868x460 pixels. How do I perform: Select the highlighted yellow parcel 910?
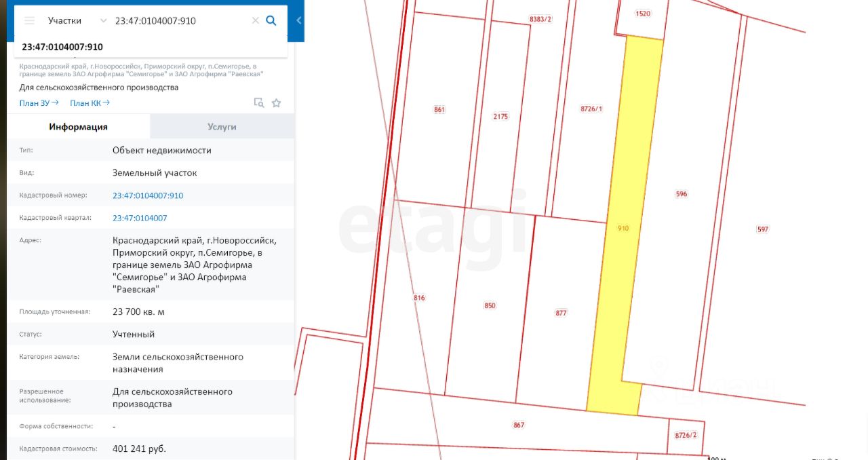pyautogui.click(x=624, y=228)
